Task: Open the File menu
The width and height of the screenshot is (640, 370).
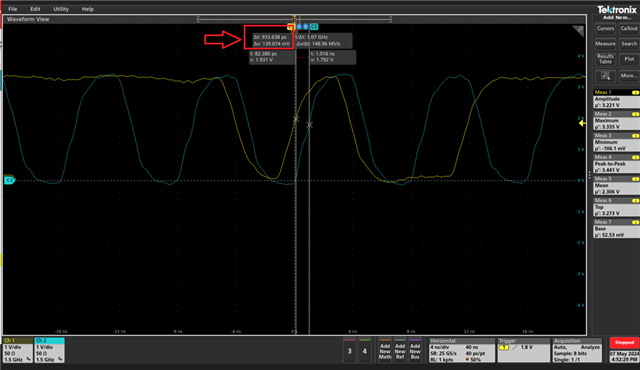Action: [13, 9]
